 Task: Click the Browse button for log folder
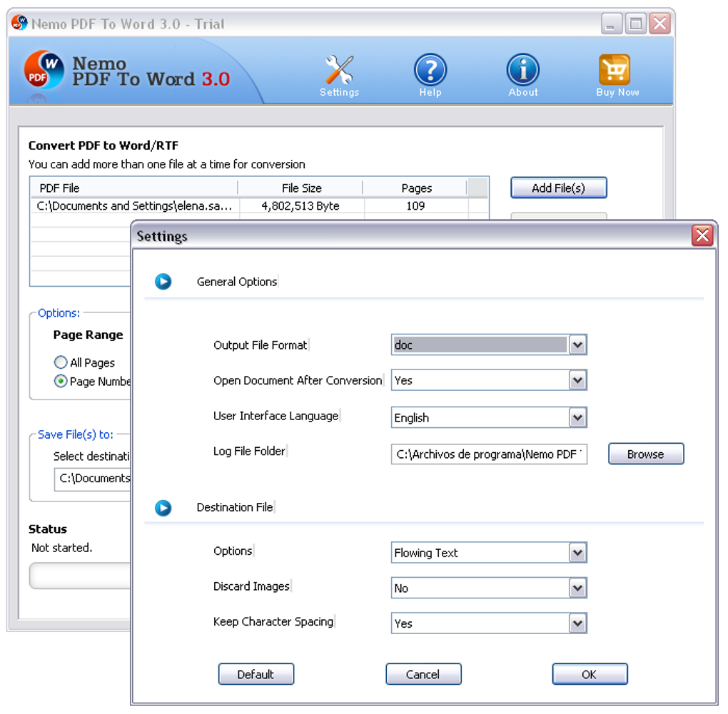[x=646, y=454]
